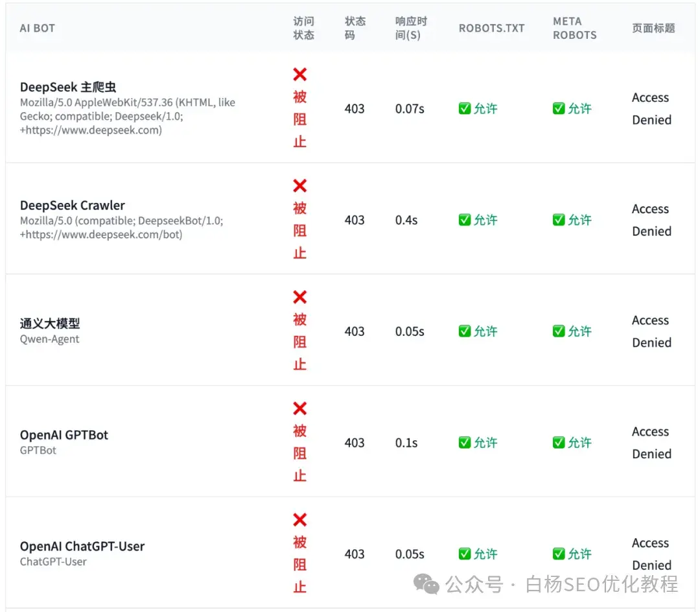The image size is (700, 612).
Task: Select the DeepSeek 主爬虫 bot name
Action: (x=68, y=87)
